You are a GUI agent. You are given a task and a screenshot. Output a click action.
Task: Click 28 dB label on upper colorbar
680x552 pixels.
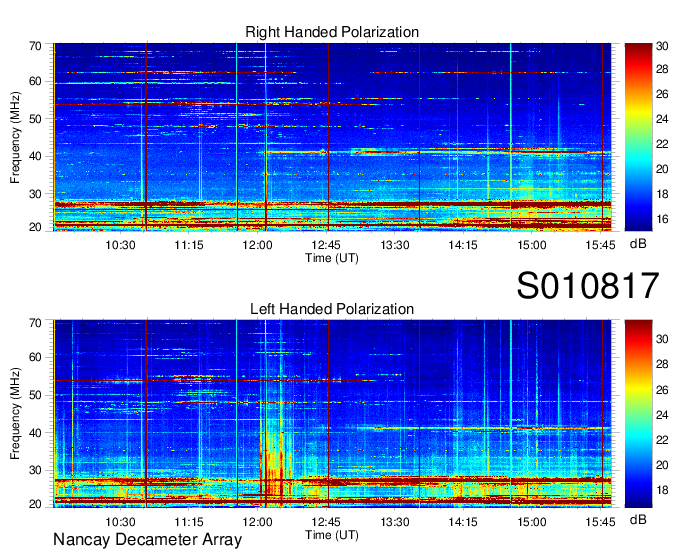tap(662, 69)
